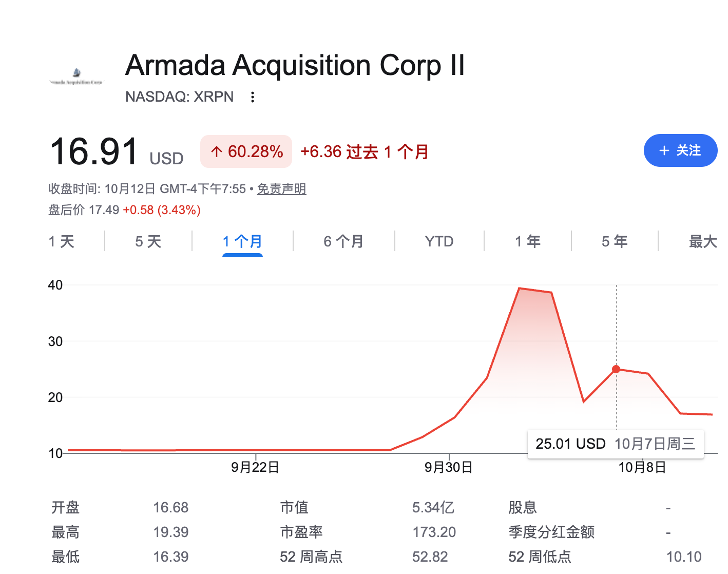
Task: Click the 60.28% percent change badge
Action: tap(246, 151)
